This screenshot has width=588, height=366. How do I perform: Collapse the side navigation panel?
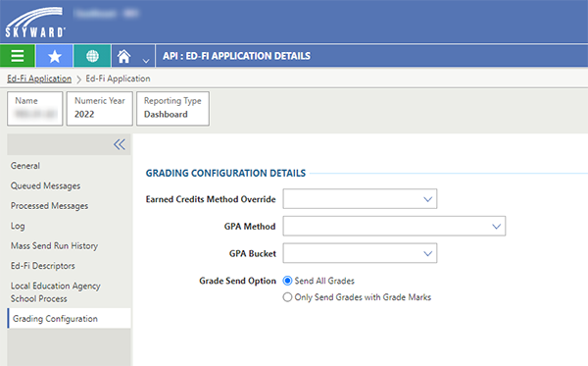click(120, 144)
